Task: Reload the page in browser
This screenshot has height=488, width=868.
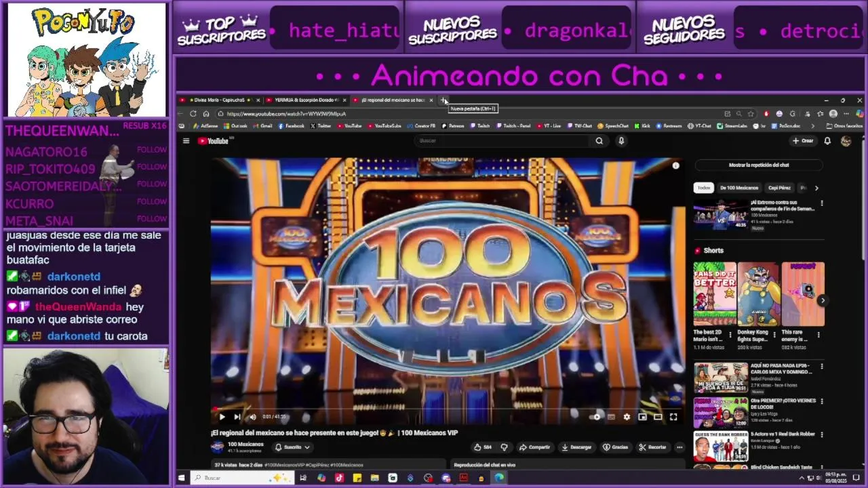Action: (193, 114)
